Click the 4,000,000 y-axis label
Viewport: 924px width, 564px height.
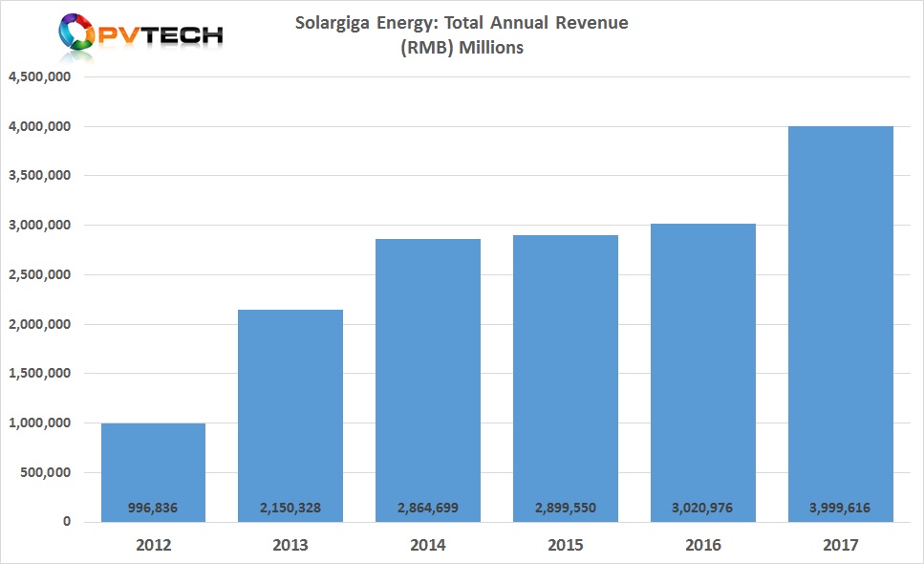(39, 126)
